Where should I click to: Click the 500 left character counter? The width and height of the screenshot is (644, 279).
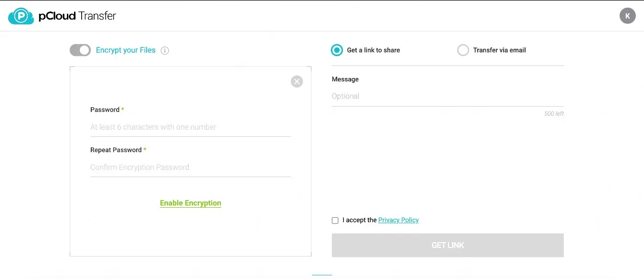[554, 114]
